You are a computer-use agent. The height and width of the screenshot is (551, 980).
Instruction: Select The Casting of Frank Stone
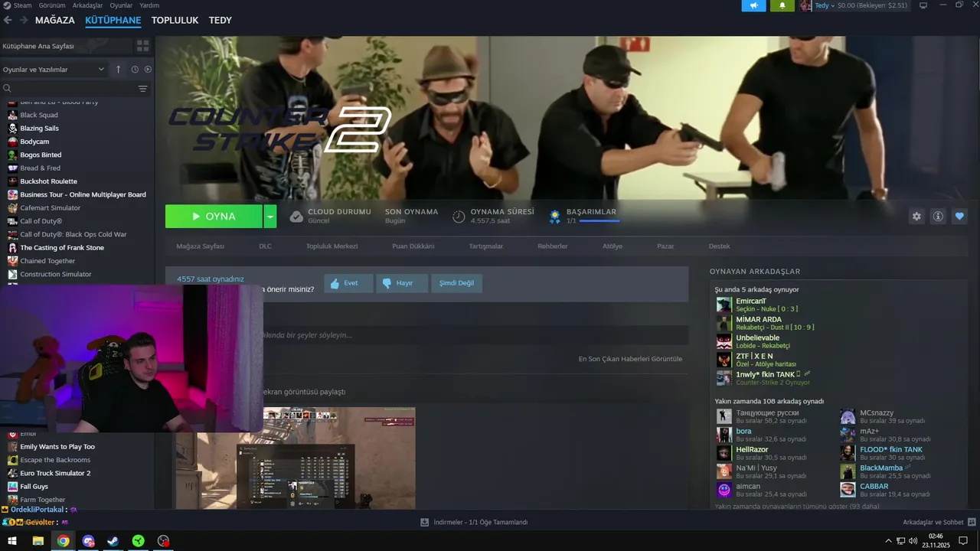point(62,248)
